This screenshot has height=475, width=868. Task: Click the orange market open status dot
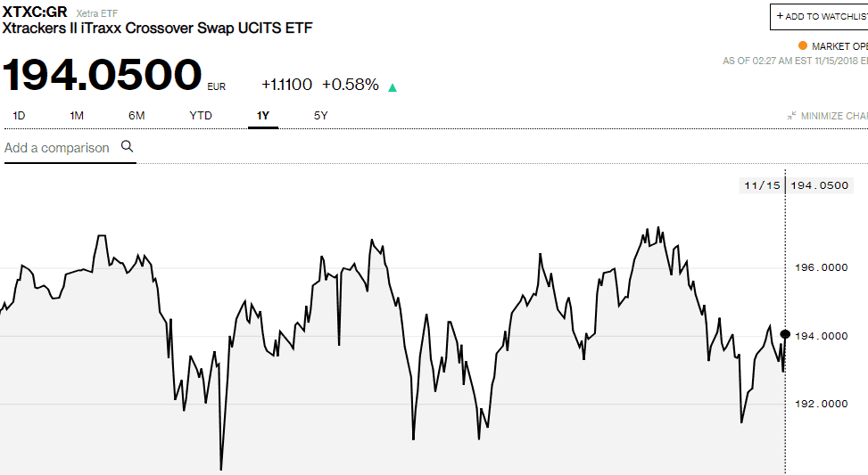pos(803,45)
